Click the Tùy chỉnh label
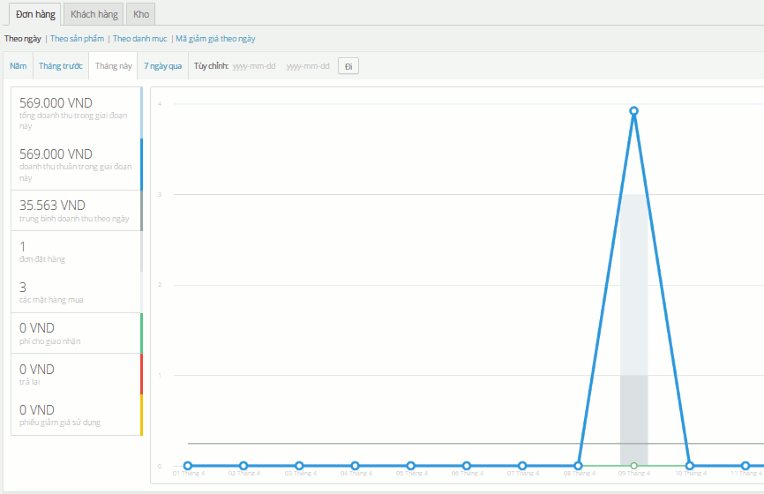This screenshot has height=494, width=764. (x=211, y=66)
